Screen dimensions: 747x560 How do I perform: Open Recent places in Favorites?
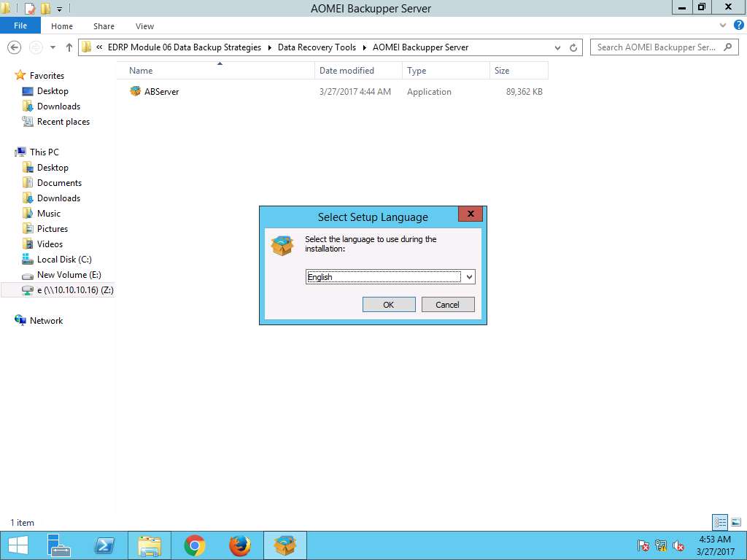[x=63, y=122]
